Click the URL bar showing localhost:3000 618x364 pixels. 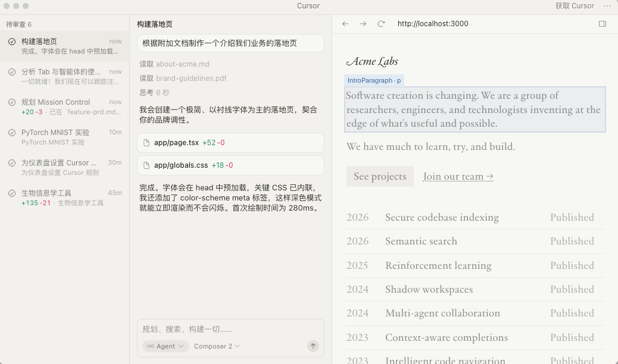click(433, 24)
